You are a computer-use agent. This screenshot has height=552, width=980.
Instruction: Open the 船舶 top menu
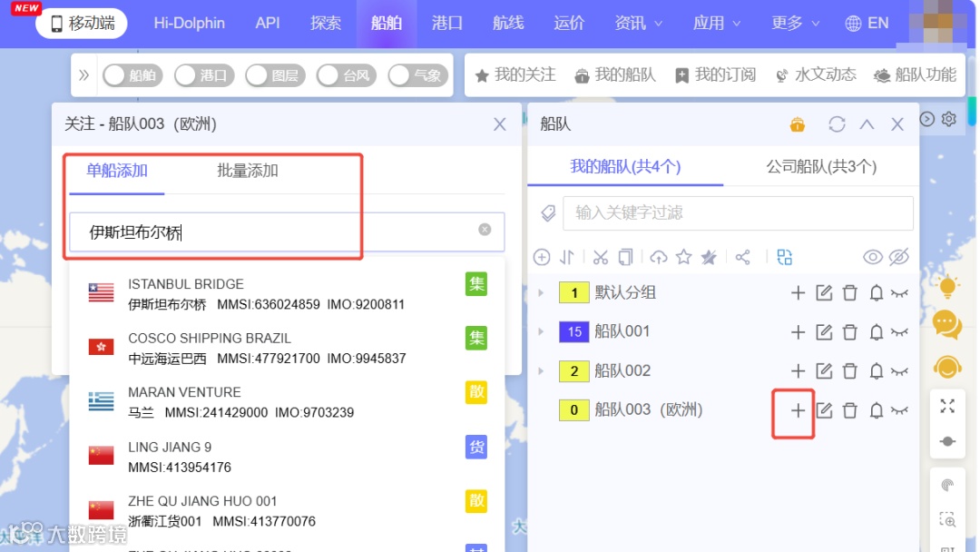pos(387,23)
